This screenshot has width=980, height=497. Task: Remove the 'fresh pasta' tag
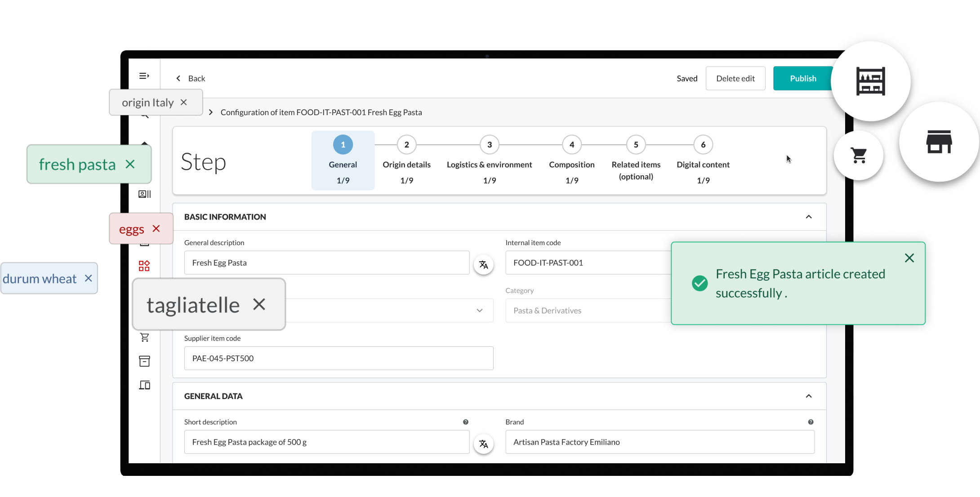pyautogui.click(x=130, y=164)
